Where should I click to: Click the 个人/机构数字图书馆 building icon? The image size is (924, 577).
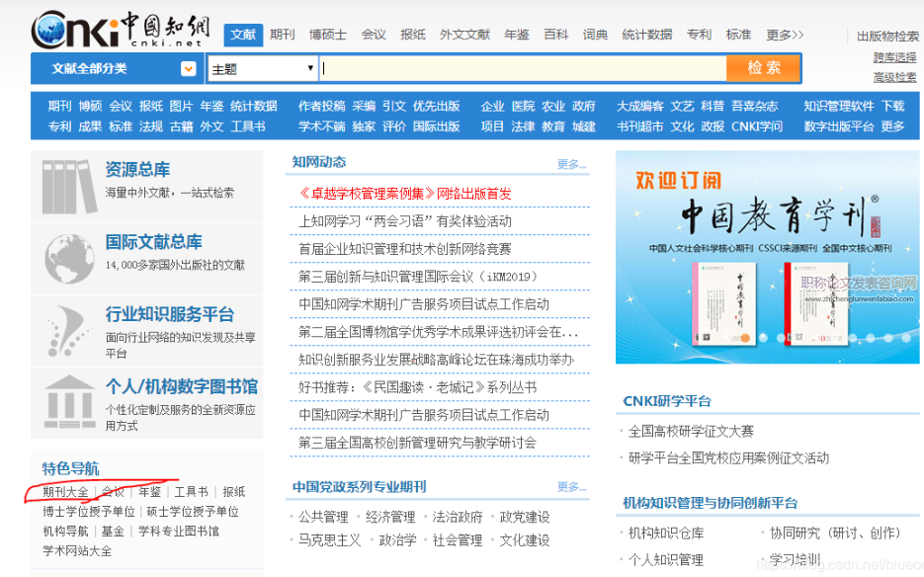69,402
